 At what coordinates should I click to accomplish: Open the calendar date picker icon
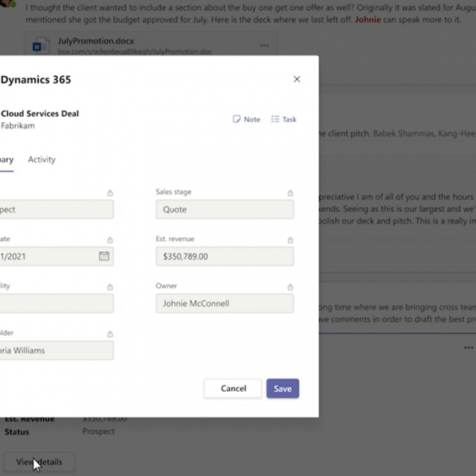point(104,256)
